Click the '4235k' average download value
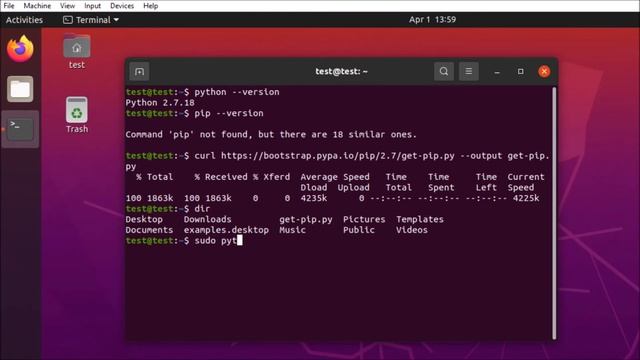 [x=313, y=198]
